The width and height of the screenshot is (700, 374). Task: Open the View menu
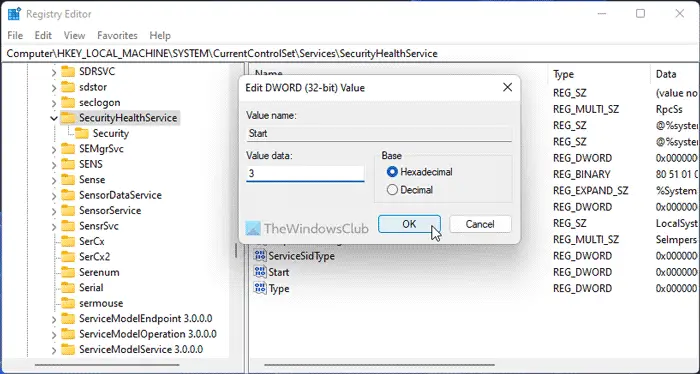point(74,35)
